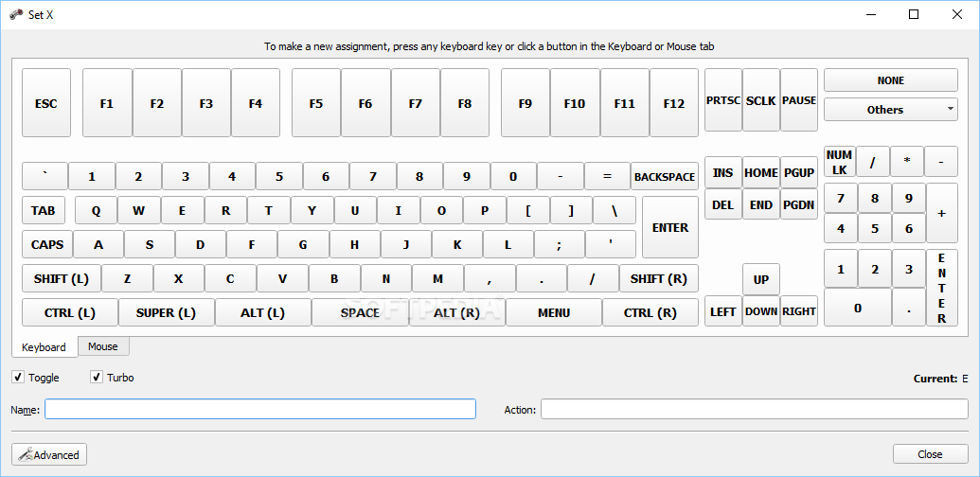
Task: Click the number row 5 key
Action: pos(278,176)
